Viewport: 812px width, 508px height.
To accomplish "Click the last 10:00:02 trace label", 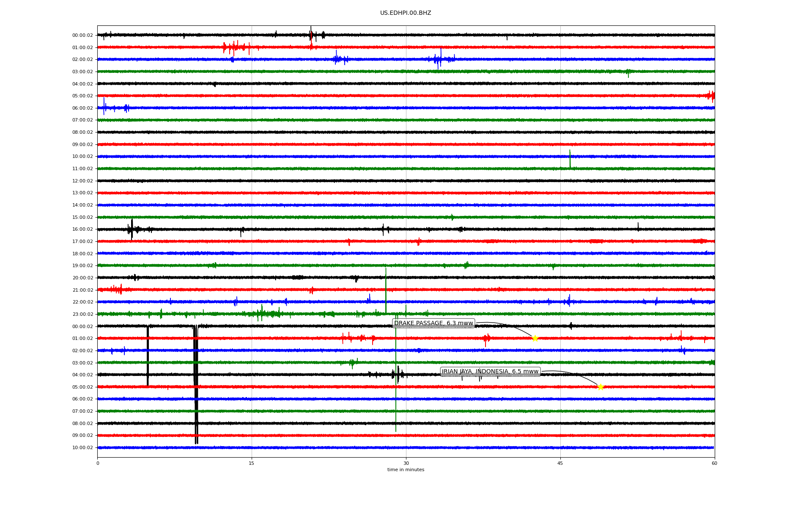I will point(82,448).
